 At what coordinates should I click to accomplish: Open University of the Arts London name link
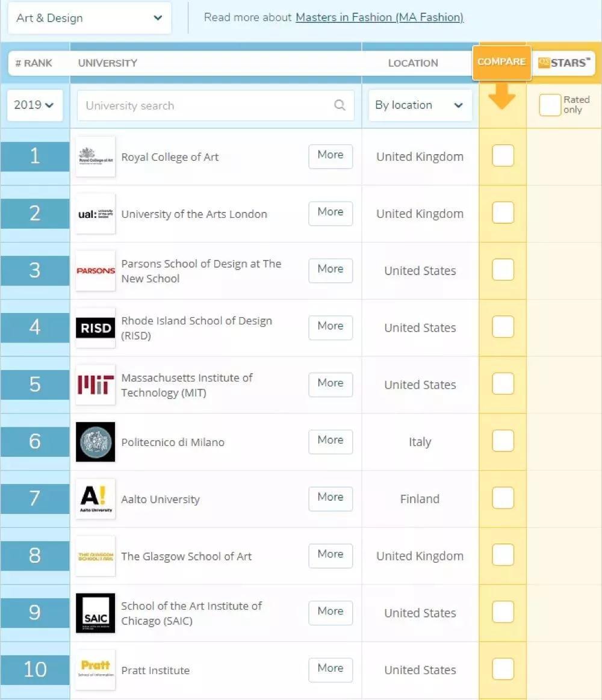click(194, 214)
